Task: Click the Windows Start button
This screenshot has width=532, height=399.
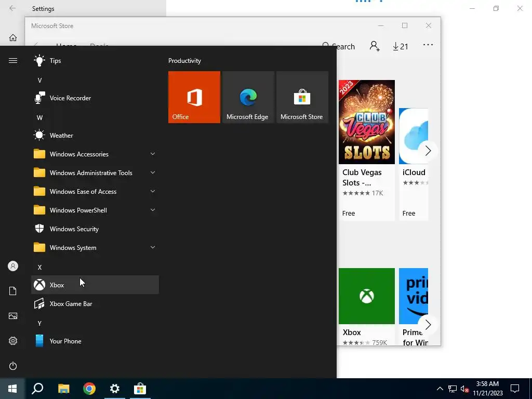Action: click(x=12, y=389)
